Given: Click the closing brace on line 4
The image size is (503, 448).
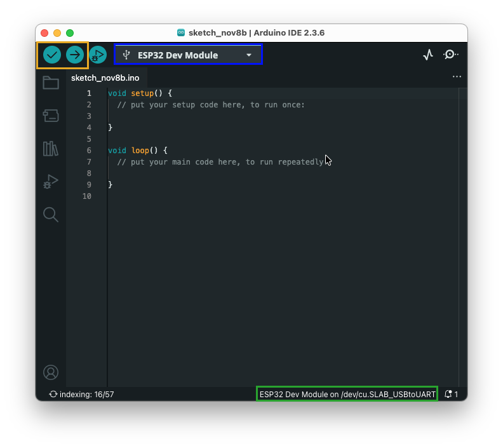Looking at the screenshot, I should (x=111, y=128).
